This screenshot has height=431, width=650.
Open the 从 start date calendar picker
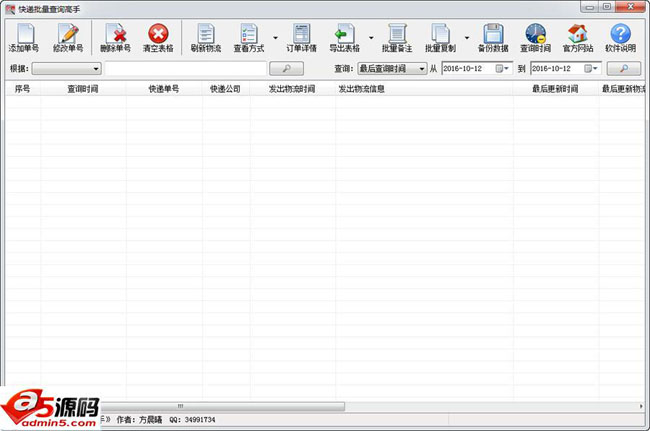[502, 68]
